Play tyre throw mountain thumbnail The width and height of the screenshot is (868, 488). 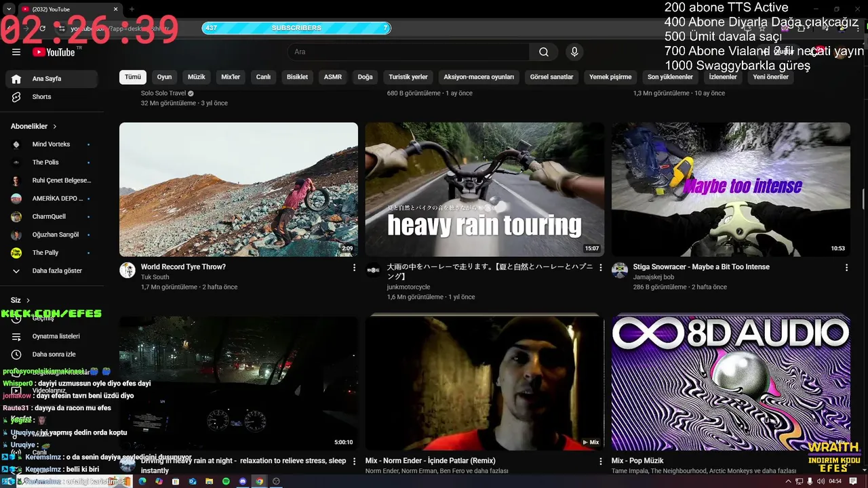[x=239, y=189]
